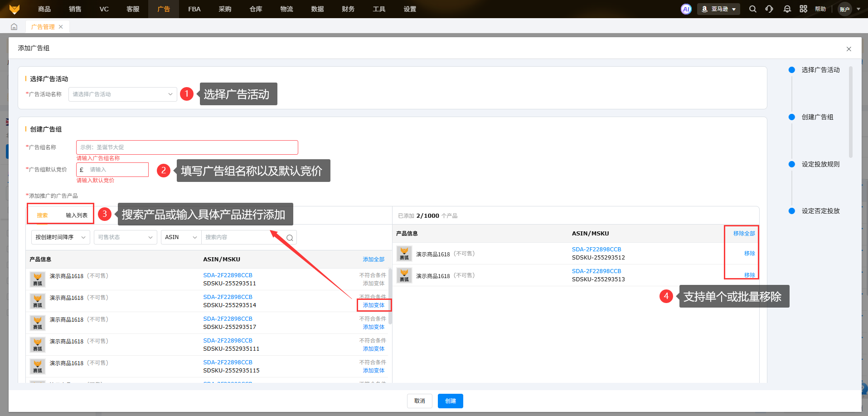Jump to the 设定否定投放 step

(820, 211)
